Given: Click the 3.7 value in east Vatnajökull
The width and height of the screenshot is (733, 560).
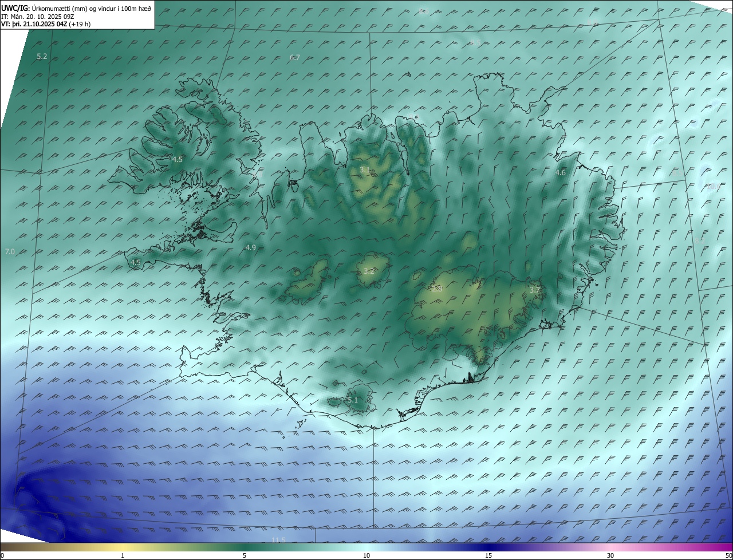Looking at the screenshot, I should [x=535, y=290].
